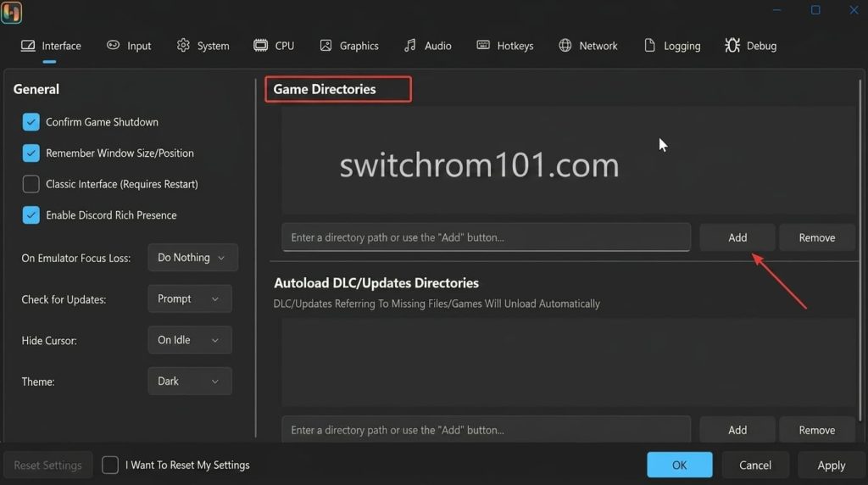Open the Theme dropdown set to Dark
Screen dimensions: 868x485
(x=189, y=381)
